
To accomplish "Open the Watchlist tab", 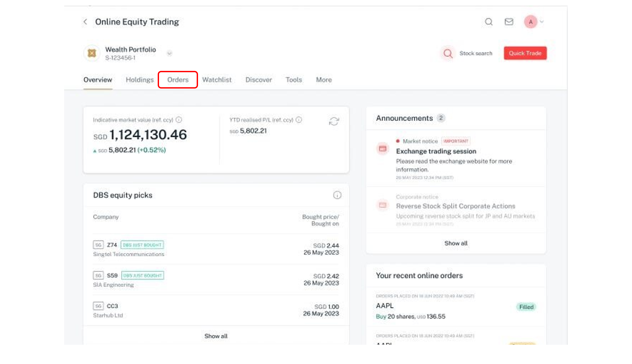I will (217, 80).
